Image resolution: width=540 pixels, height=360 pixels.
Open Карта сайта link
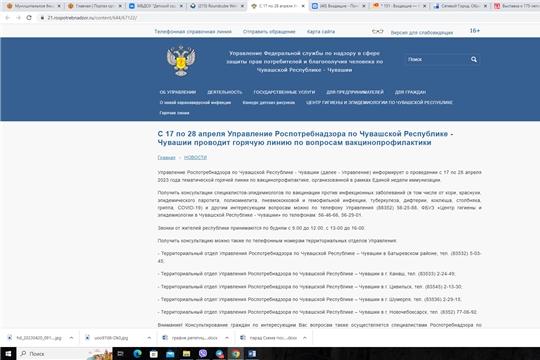[321, 32]
